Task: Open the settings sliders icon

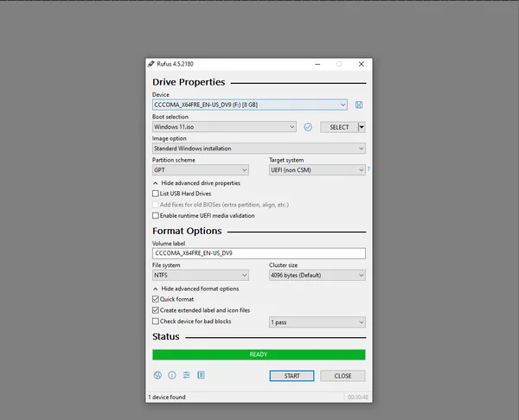Action: point(186,375)
